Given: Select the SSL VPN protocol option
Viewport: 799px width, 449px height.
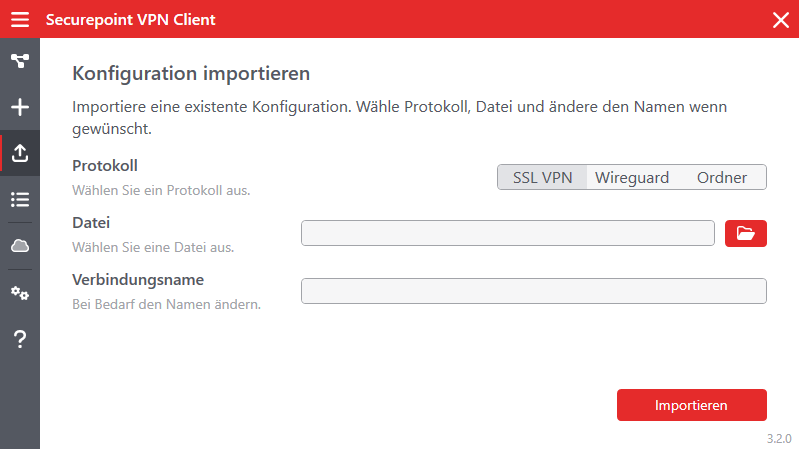Looking at the screenshot, I should [542, 177].
